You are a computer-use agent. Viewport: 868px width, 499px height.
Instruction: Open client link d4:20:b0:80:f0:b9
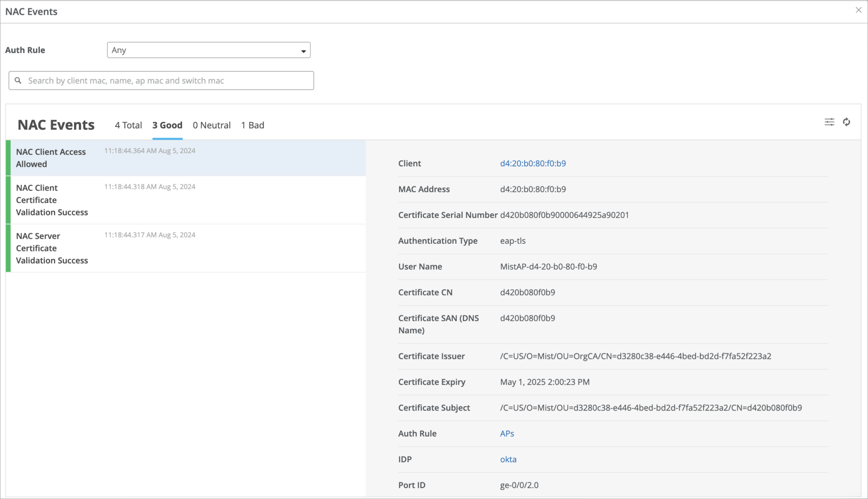click(533, 163)
